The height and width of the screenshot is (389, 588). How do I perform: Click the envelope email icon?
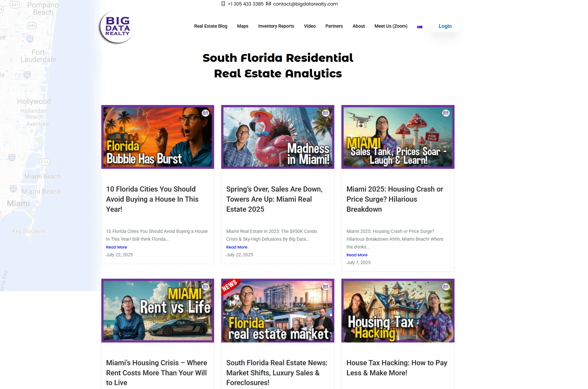268,4
